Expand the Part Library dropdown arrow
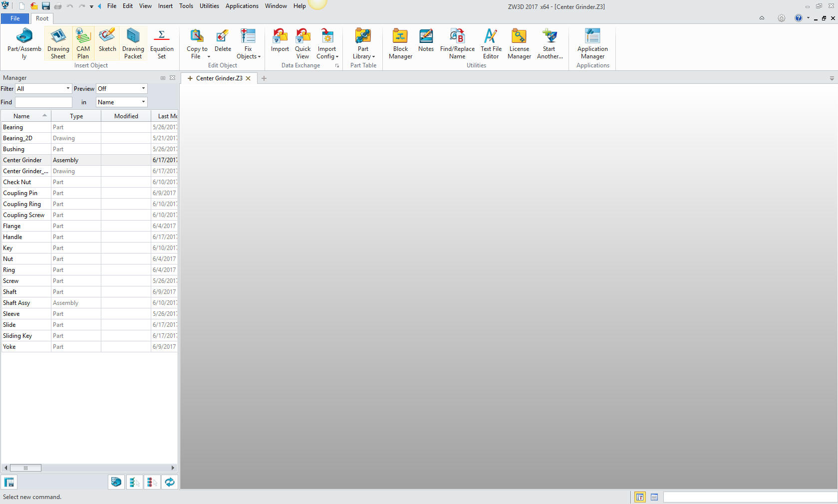 [373, 57]
